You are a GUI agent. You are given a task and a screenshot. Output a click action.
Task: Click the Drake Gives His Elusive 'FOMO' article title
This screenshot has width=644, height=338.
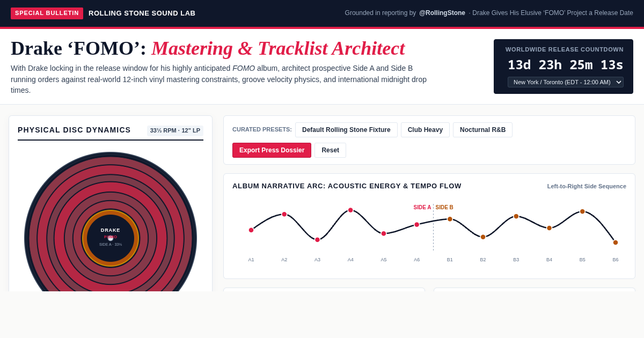[x=553, y=13]
